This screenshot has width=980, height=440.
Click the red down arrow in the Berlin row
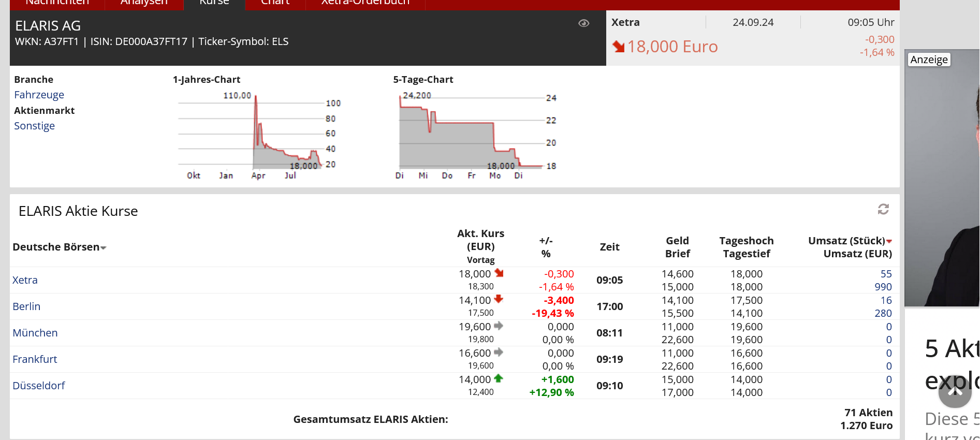click(x=499, y=299)
